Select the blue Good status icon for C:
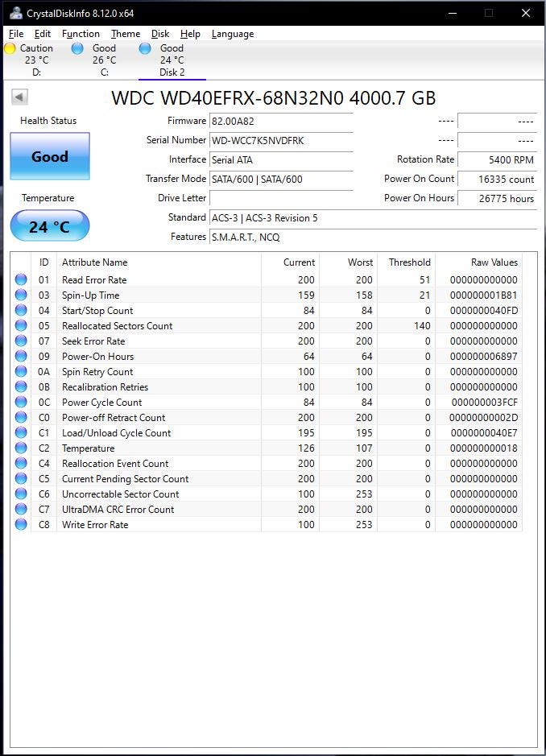The height and width of the screenshot is (756, 546). pyautogui.click(x=77, y=48)
